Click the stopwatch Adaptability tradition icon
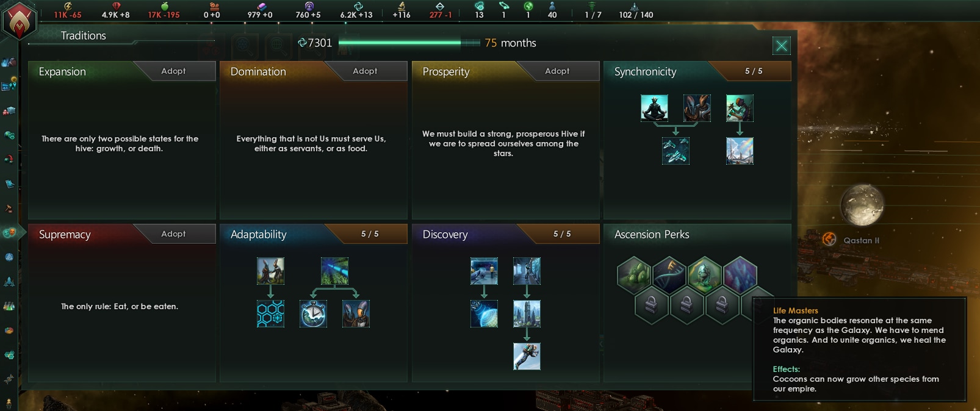 pos(313,313)
